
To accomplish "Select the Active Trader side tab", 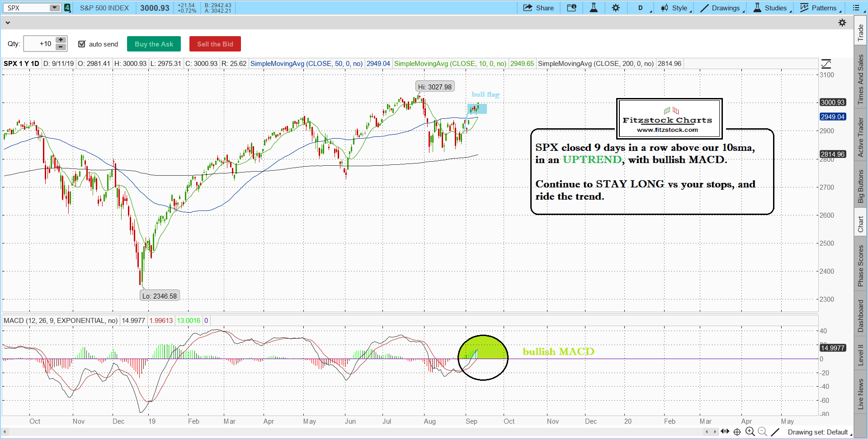I will 861,137.
